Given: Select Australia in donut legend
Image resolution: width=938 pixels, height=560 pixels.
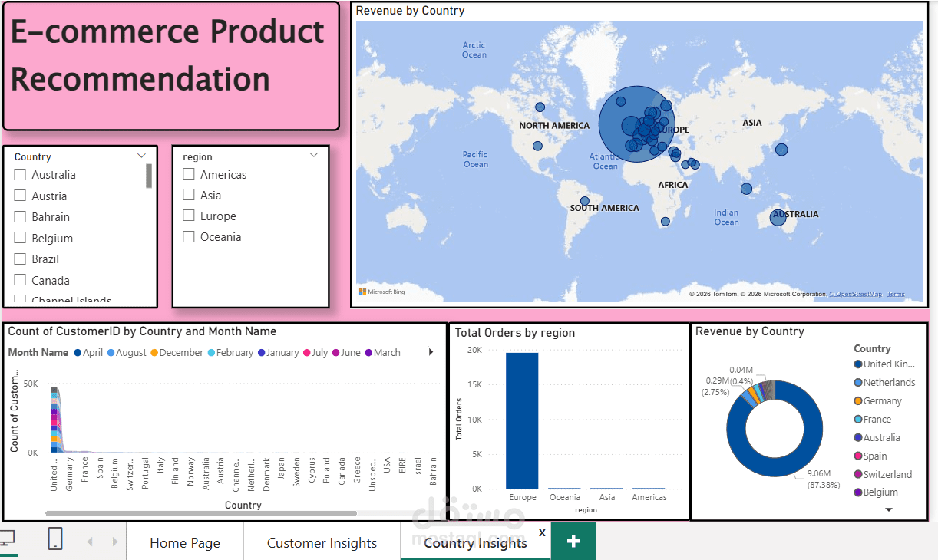Looking at the screenshot, I should click(877, 437).
